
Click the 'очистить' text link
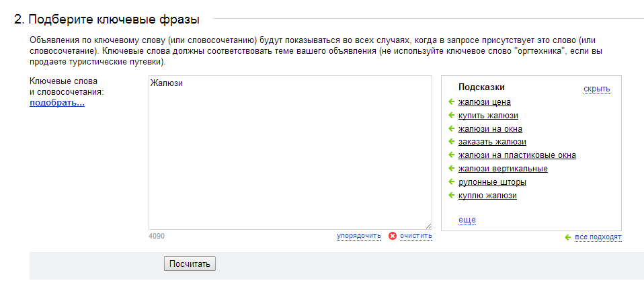[416, 236]
